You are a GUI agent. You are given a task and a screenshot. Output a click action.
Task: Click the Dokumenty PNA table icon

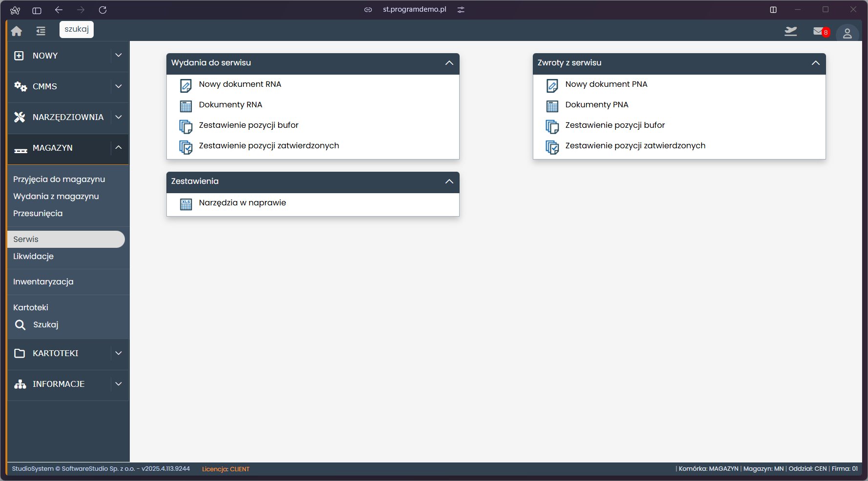[x=552, y=106]
